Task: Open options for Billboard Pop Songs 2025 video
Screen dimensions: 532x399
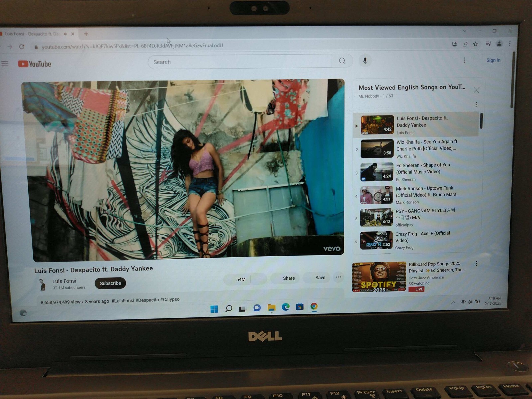Action: coord(476,263)
